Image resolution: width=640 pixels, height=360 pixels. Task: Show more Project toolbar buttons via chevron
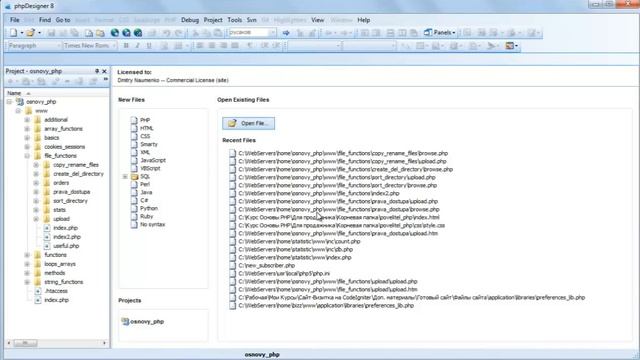click(x=106, y=80)
